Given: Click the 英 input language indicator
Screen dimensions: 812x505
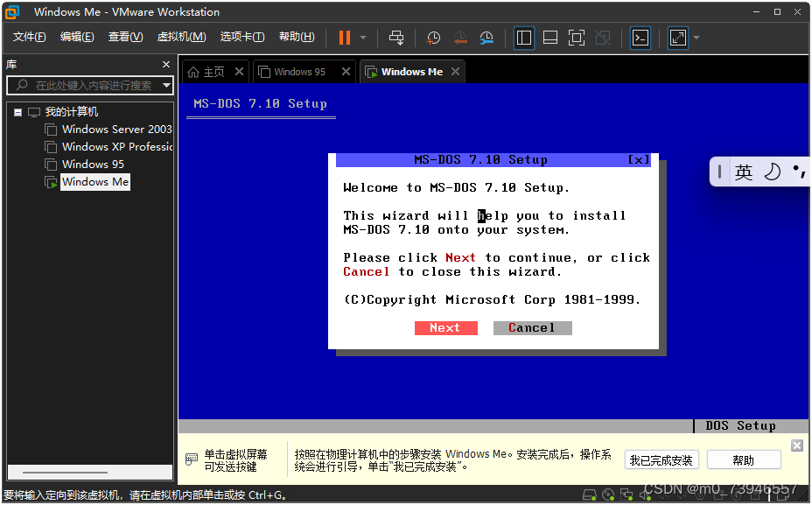Looking at the screenshot, I should pos(744,172).
